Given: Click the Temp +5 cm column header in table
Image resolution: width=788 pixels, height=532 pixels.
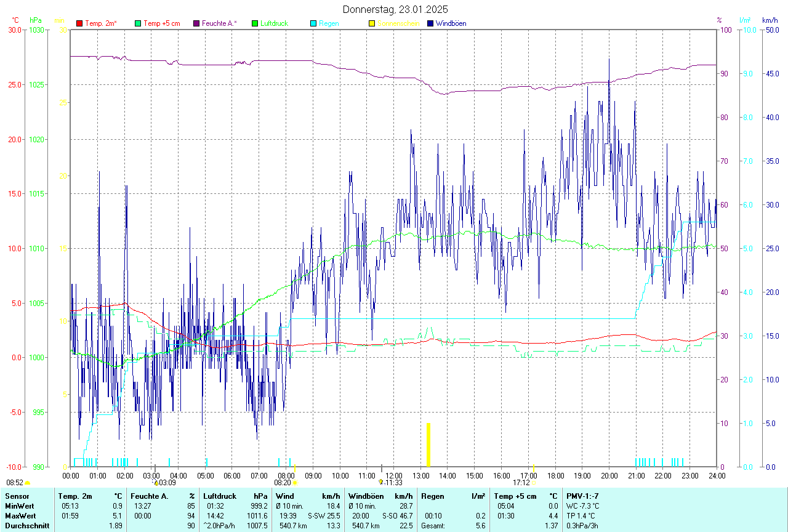Looking at the screenshot, I should tap(515, 496).
